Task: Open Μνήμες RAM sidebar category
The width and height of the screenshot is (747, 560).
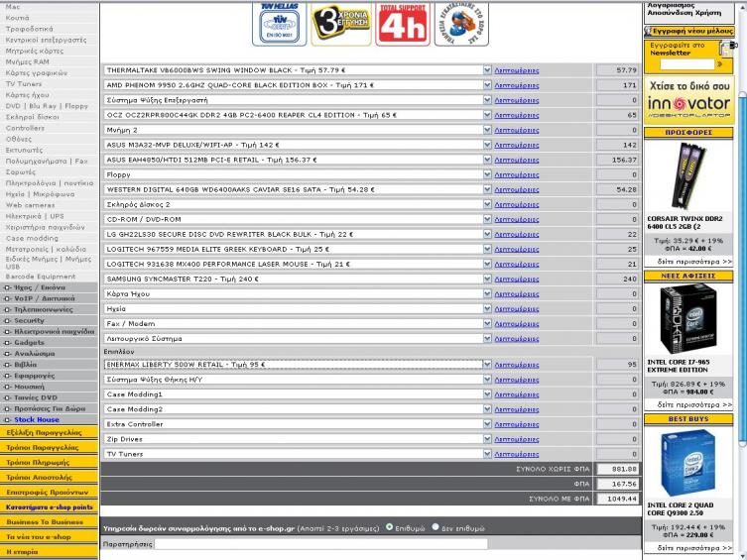Action: (27, 61)
